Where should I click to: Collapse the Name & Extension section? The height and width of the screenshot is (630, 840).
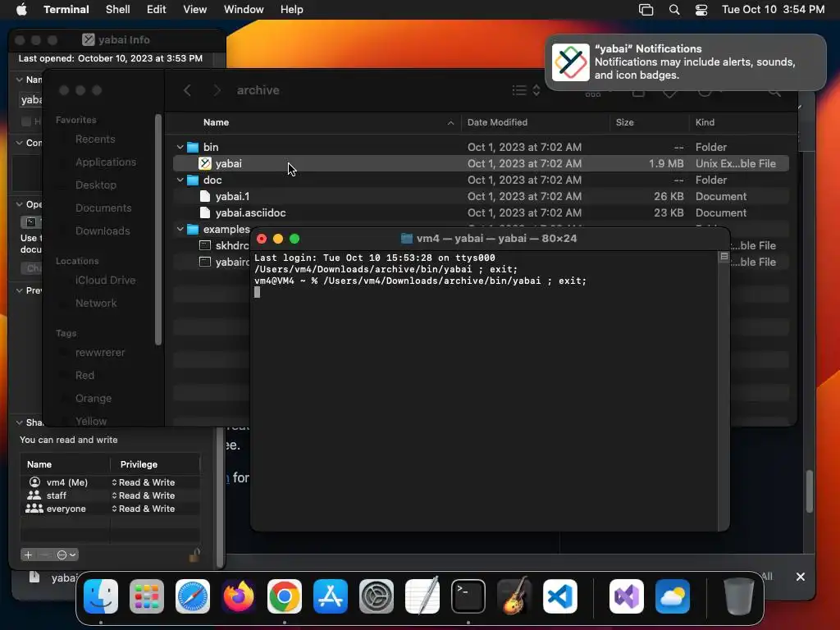[20, 80]
